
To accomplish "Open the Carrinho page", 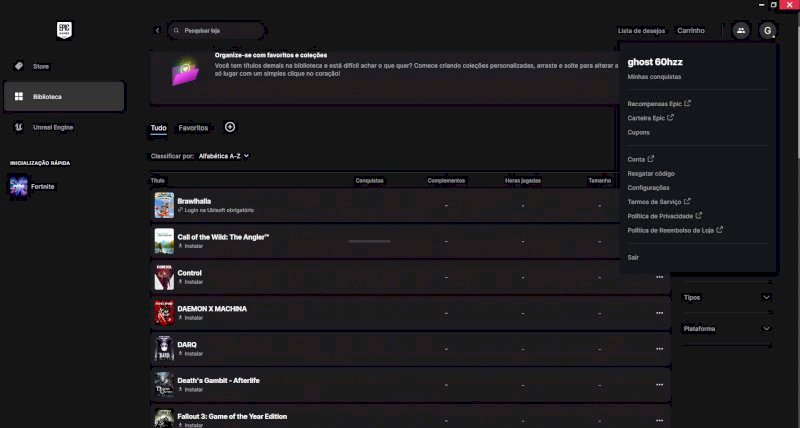I will pyautogui.click(x=691, y=31).
